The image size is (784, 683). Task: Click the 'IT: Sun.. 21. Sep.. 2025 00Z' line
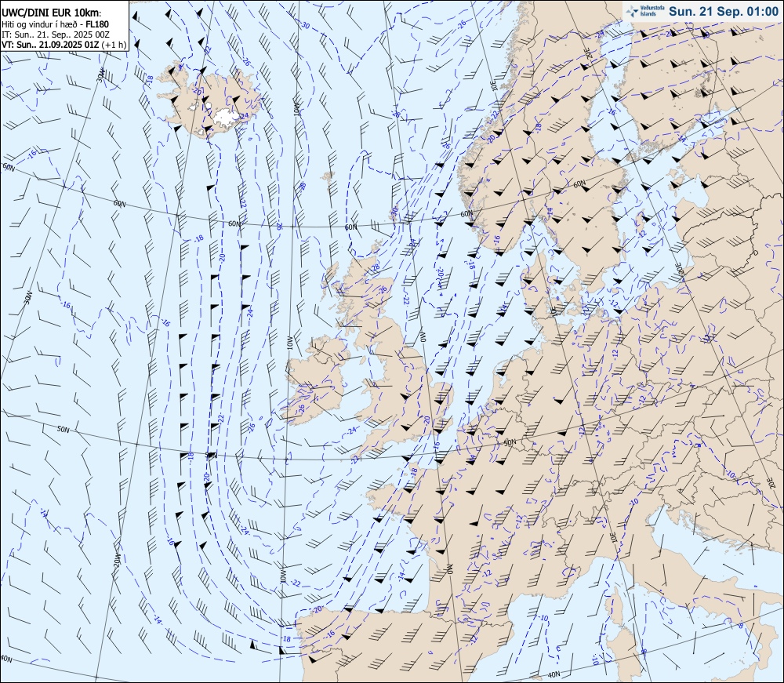coord(56,35)
